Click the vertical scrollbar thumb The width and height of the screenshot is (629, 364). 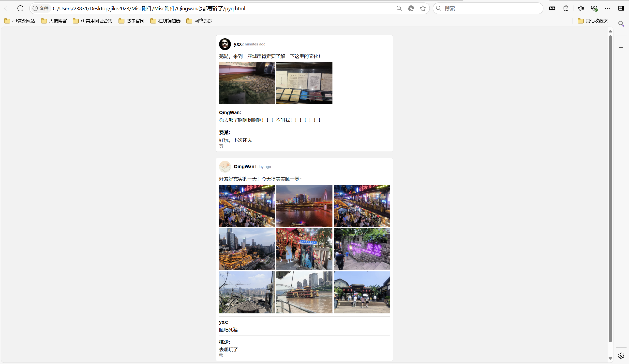(610, 189)
